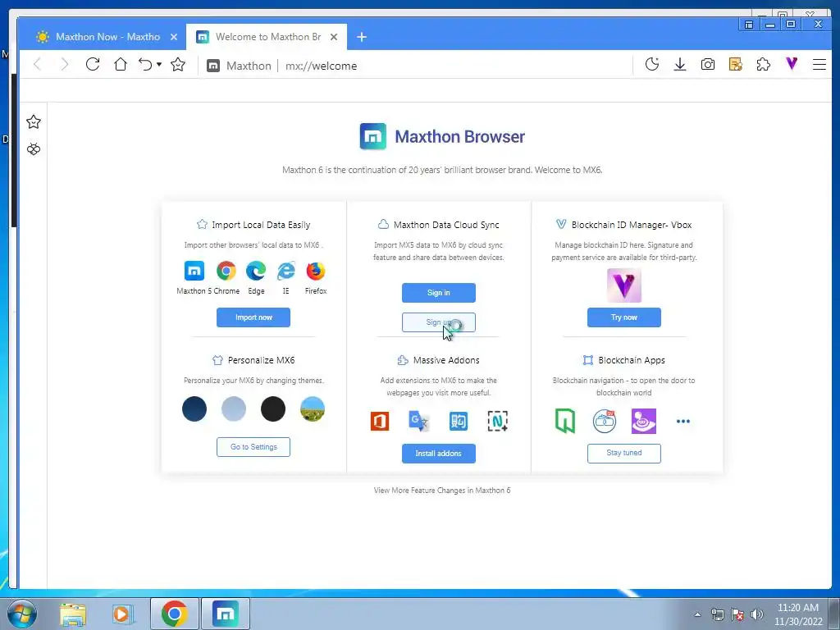Click the window layout icon in title bar
Viewport: 840px width, 630px height.
tap(749, 25)
